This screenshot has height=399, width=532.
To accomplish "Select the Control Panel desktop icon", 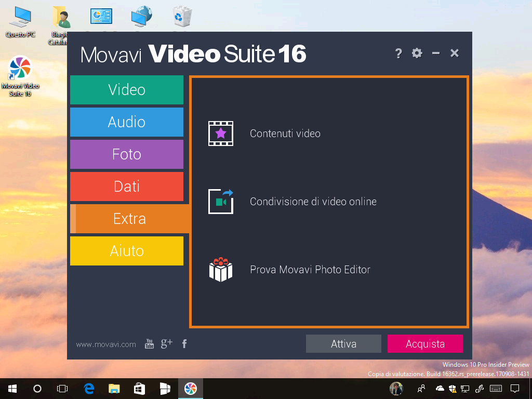I will point(101,16).
